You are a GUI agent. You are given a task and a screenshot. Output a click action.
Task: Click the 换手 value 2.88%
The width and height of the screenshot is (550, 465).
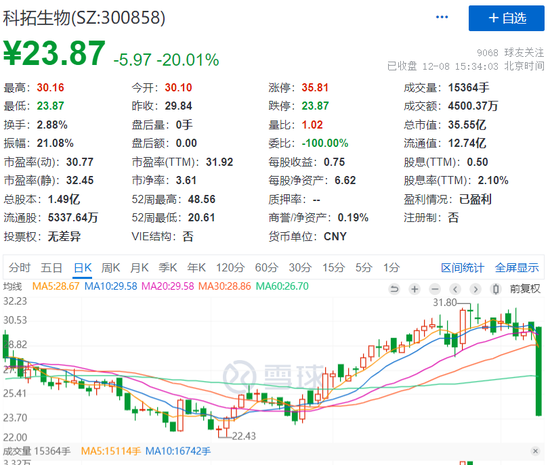(52, 124)
